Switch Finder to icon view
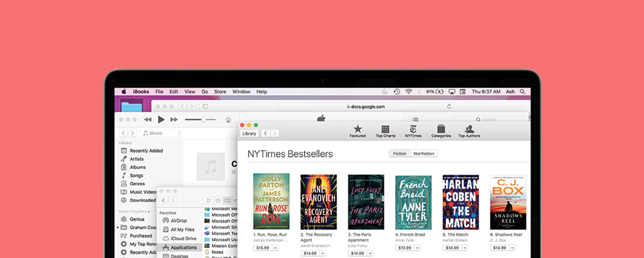 pyautogui.click(x=209, y=200)
